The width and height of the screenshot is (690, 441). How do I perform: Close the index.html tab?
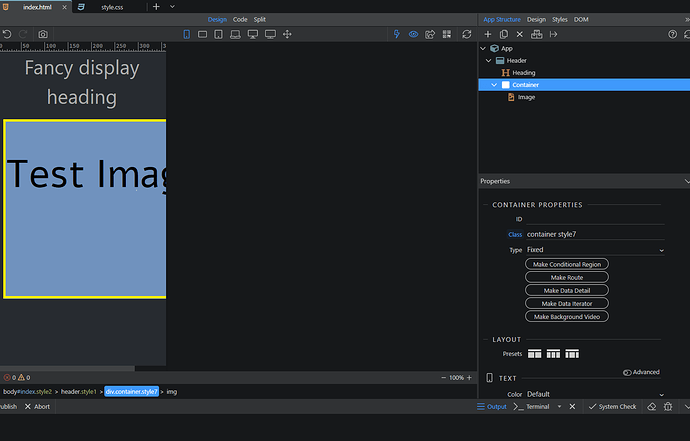pos(64,7)
